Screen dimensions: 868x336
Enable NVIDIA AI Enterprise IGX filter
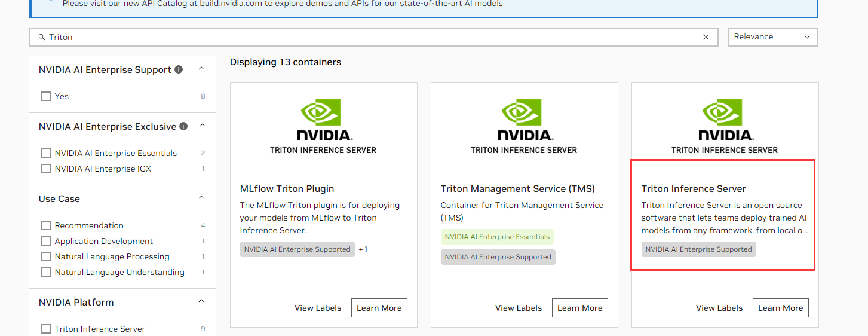click(x=46, y=169)
